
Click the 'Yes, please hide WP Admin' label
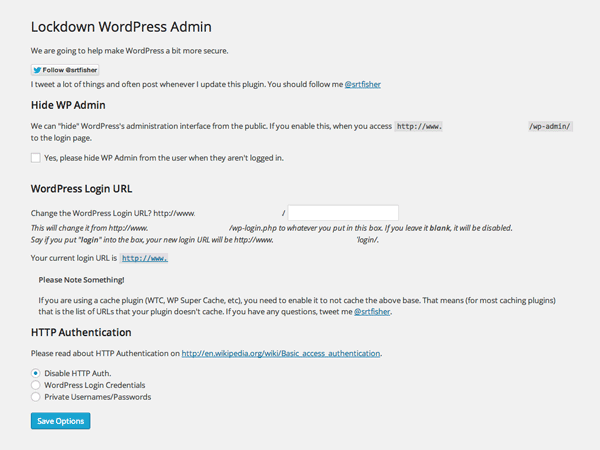pyautogui.click(x=164, y=158)
